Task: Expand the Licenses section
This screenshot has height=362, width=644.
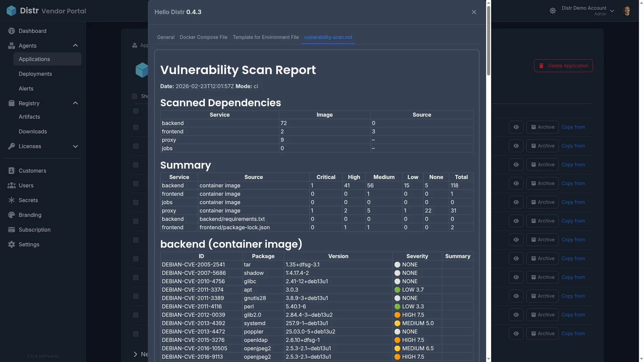Action: (75, 146)
